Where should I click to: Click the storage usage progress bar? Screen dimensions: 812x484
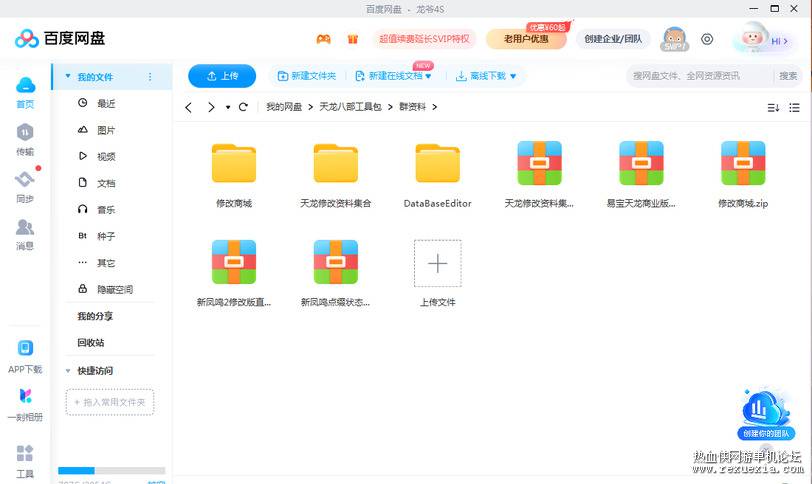(x=111, y=471)
